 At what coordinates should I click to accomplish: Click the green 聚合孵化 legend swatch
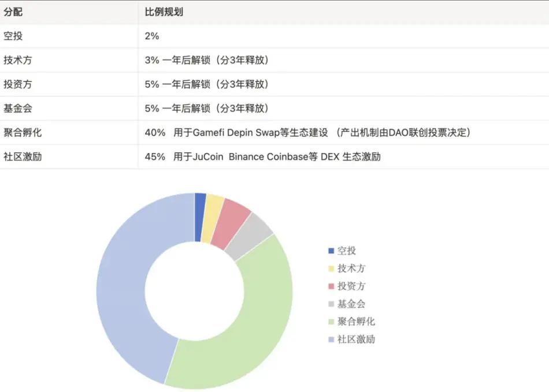click(x=331, y=321)
